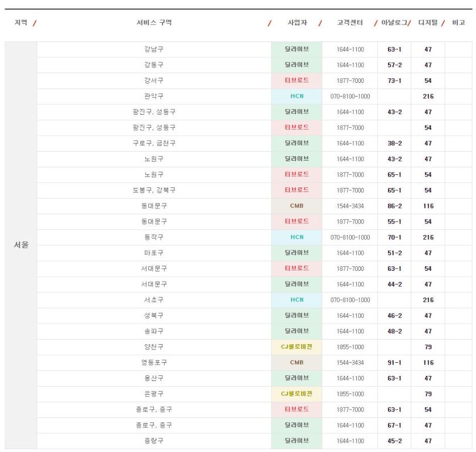Select the '서초구' service area cell
This screenshot has height=452, width=476.
[154, 300]
